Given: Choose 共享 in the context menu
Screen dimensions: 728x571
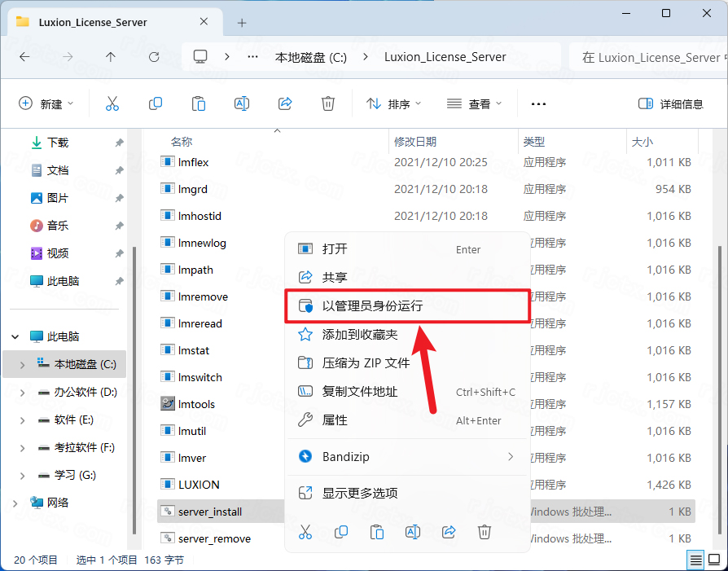Looking at the screenshot, I should pos(407,278).
